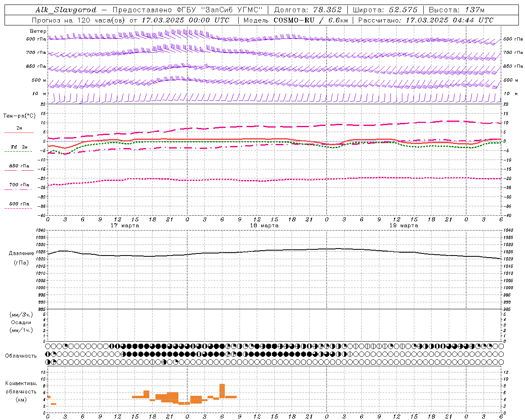525x420 pixels.
Task: Click the "Ветер" wind panel label
Action: coord(38,31)
